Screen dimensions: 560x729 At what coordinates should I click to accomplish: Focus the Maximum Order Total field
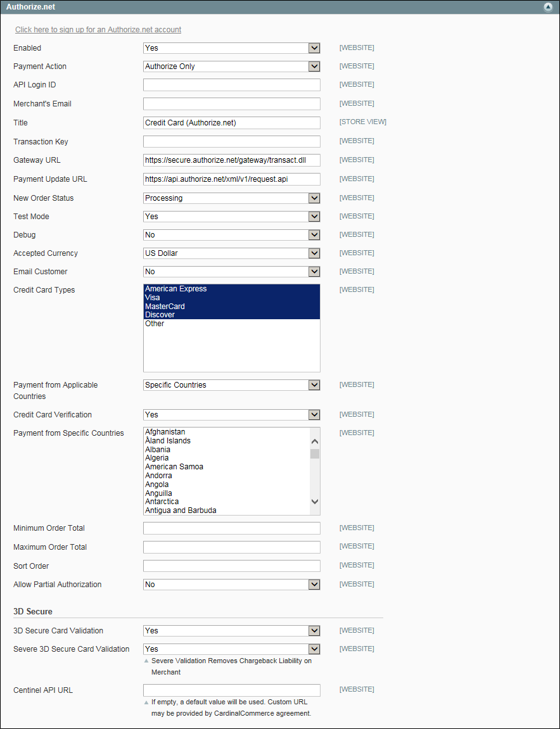(x=232, y=547)
